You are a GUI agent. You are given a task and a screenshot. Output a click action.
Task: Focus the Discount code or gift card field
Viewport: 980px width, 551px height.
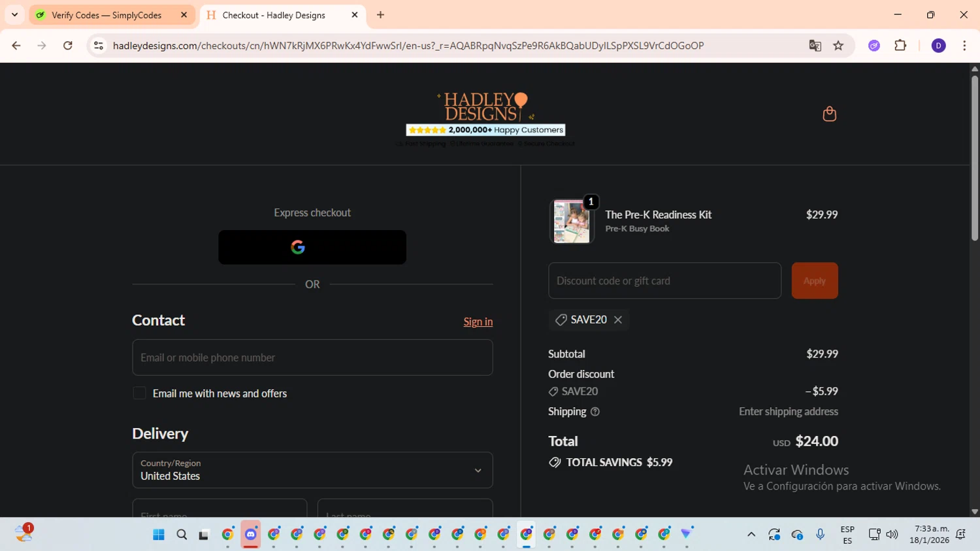coord(664,280)
